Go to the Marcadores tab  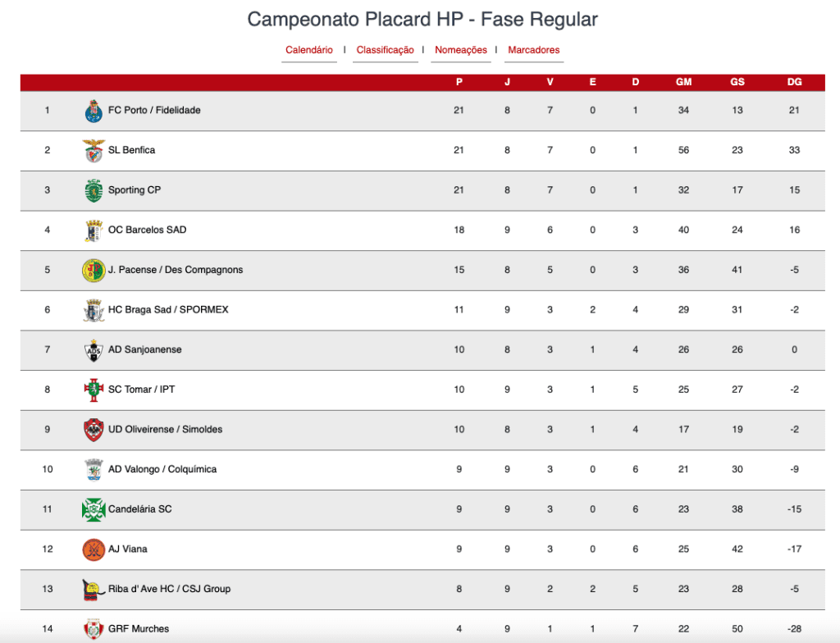coord(533,50)
